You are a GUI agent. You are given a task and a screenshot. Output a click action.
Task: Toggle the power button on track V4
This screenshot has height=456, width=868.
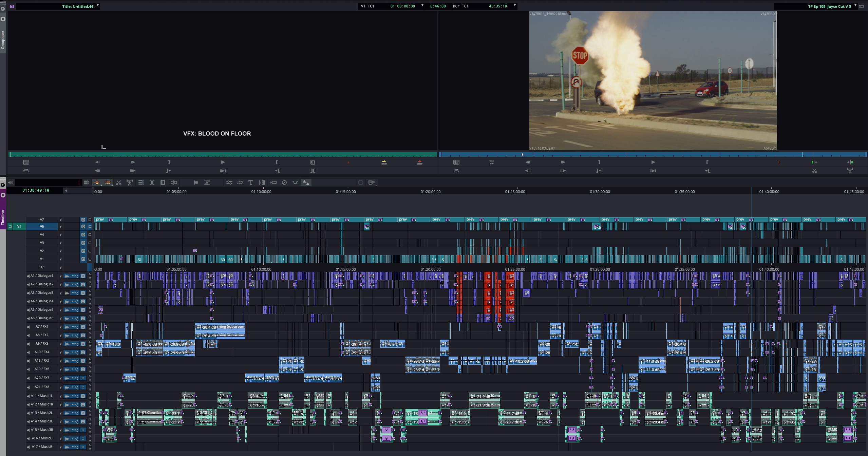click(x=83, y=234)
